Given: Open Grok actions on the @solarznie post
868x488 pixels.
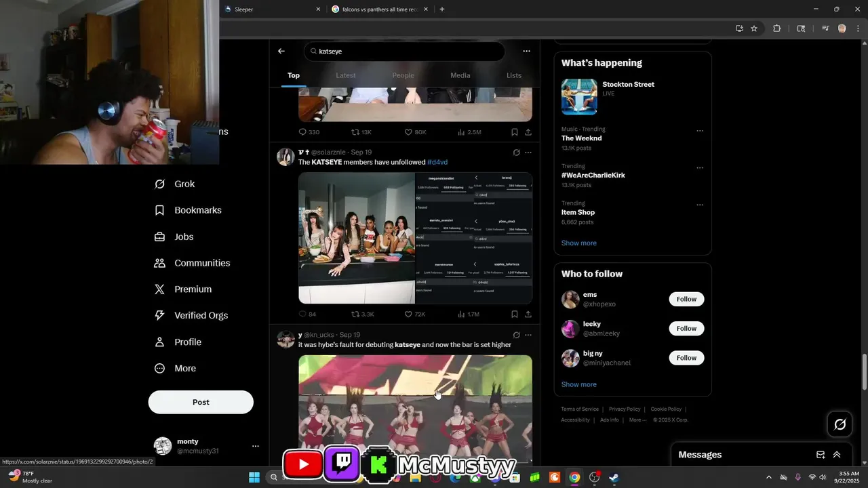Looking at the screenshot, I should 516,152.
